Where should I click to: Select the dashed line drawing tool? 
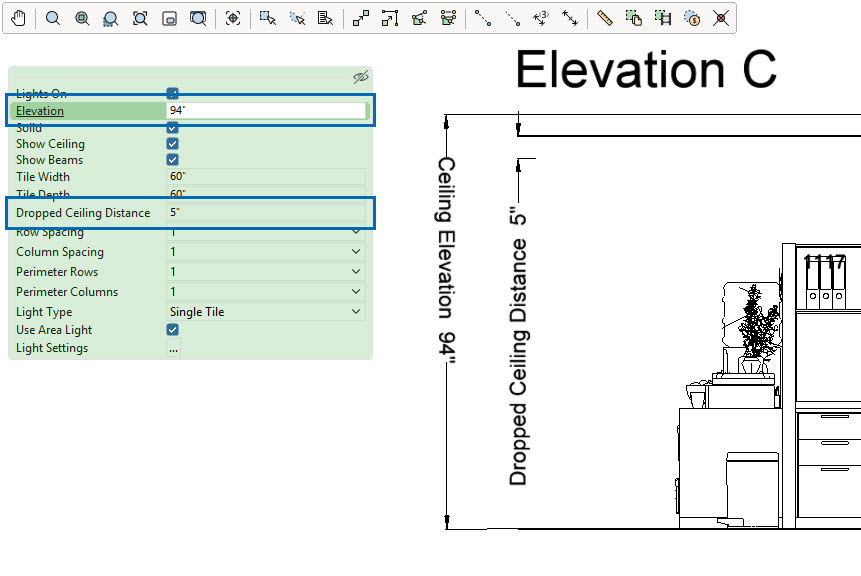click(512, 18)
